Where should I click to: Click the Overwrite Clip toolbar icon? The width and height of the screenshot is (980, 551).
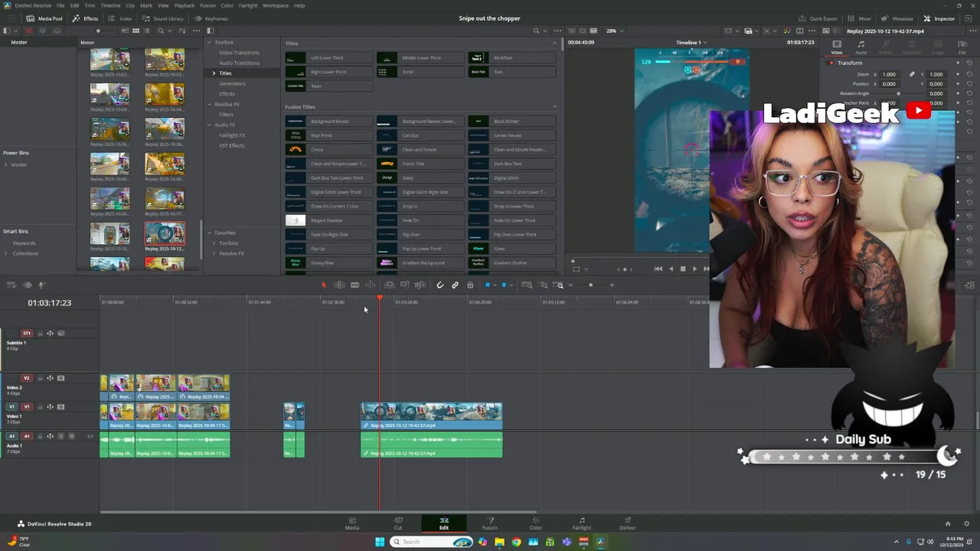(404, 285)
